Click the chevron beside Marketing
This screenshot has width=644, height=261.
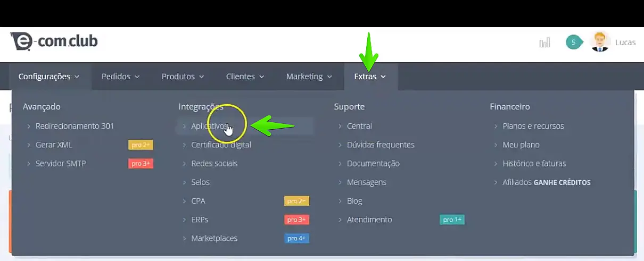[329, 77]
